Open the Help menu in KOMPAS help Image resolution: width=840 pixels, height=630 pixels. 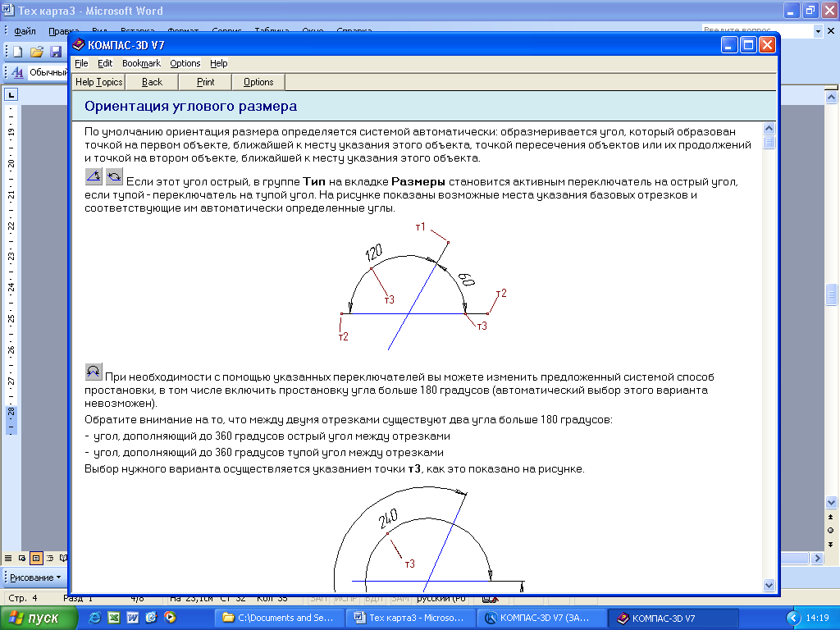[218, 63]
